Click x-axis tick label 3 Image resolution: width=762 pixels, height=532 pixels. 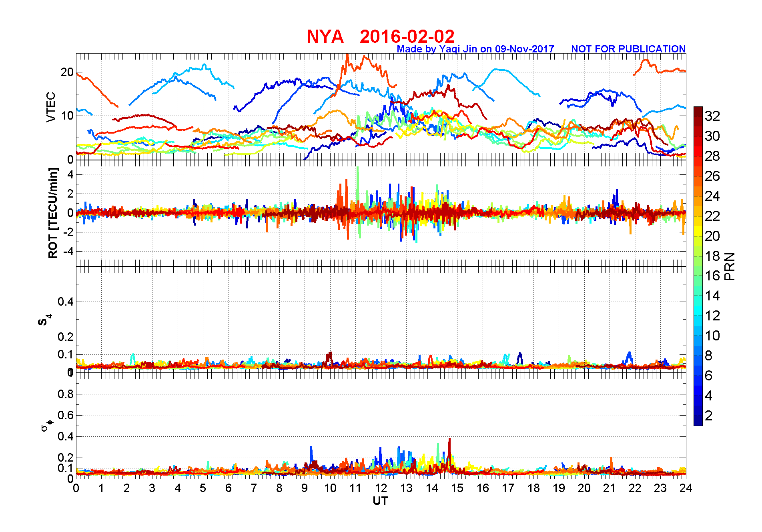[152, 488]
